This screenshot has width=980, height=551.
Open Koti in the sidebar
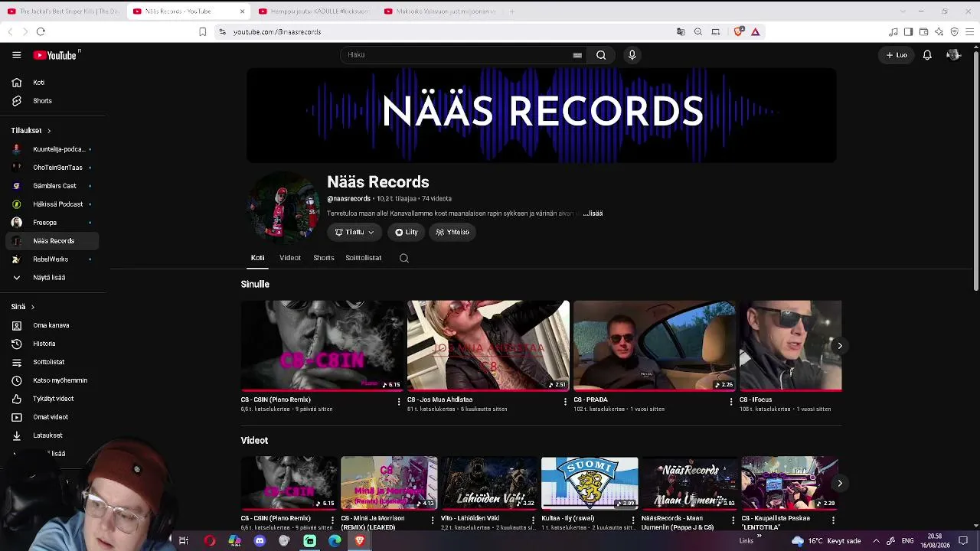point(52,83)
